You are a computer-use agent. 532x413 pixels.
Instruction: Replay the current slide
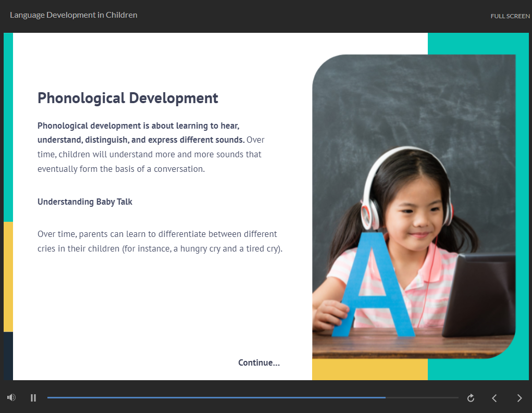click(471, 398)
